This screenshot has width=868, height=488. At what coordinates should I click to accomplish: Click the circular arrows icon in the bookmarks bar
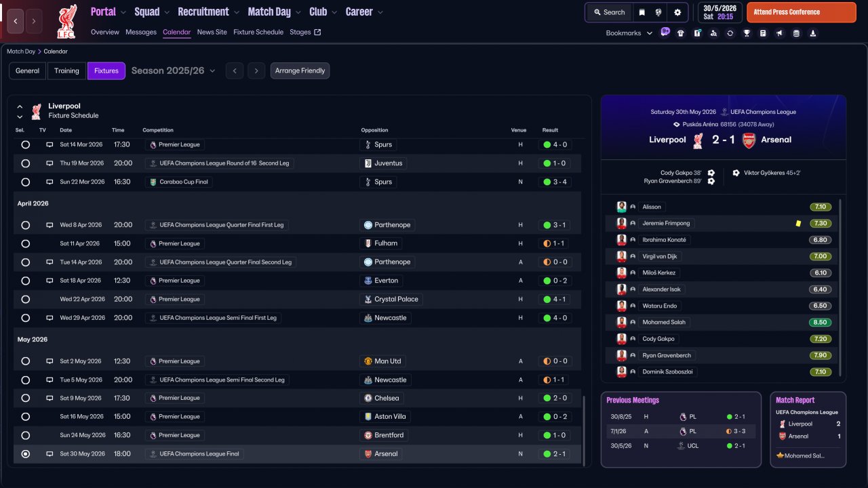click(x=730, y=33)
